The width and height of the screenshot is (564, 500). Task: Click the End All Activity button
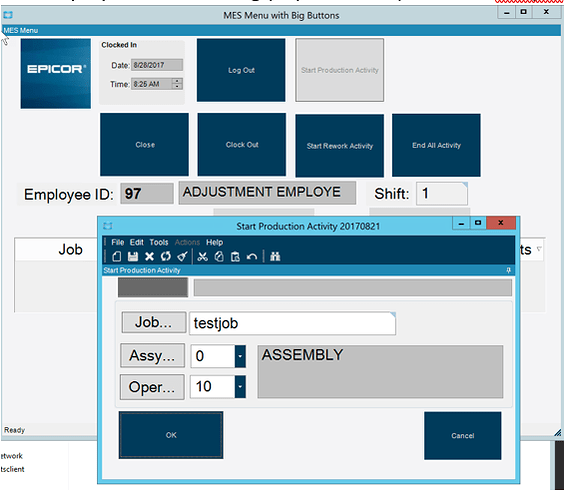436,145
